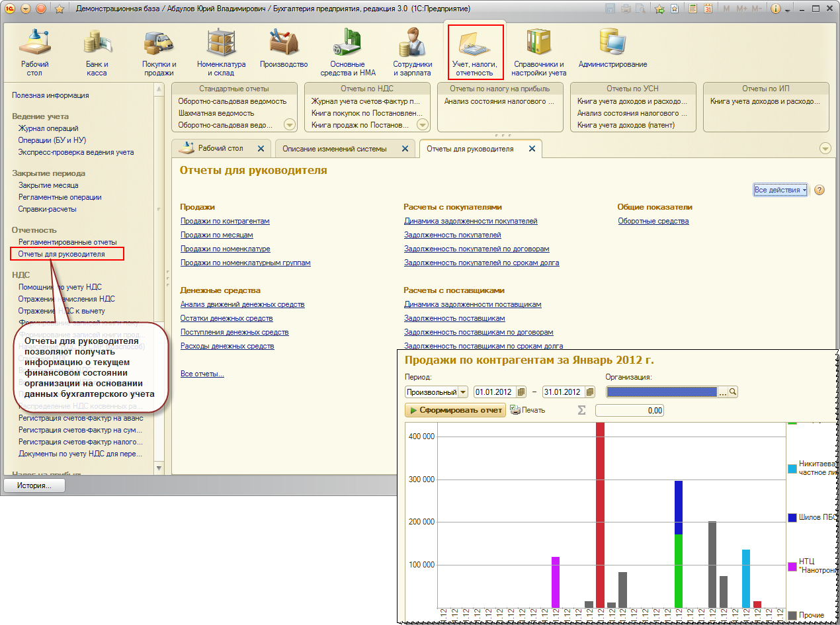Click the sum value field 0,00
Screen dimensions: 840x625
(x=629, y=410)
